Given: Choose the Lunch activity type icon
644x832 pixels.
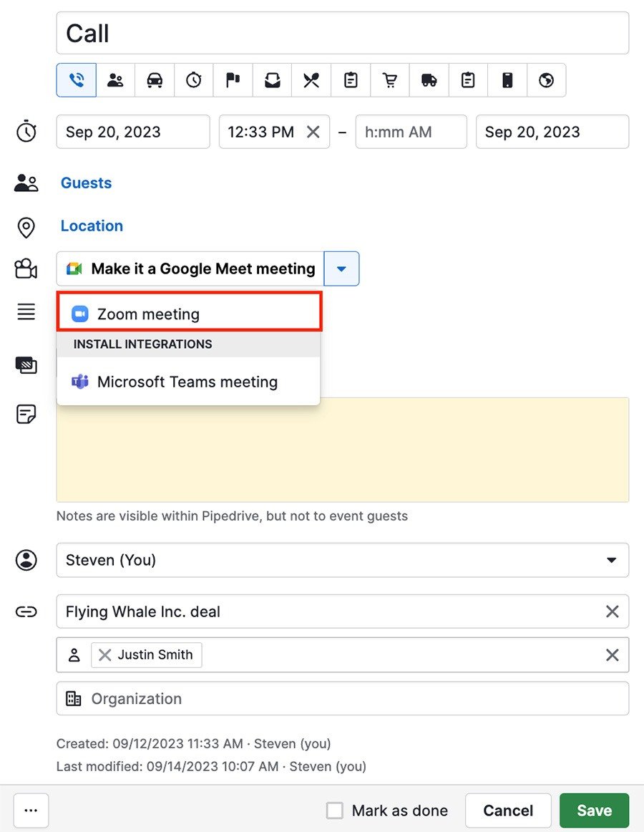Looking at the screenshot, I should (311, 80).
